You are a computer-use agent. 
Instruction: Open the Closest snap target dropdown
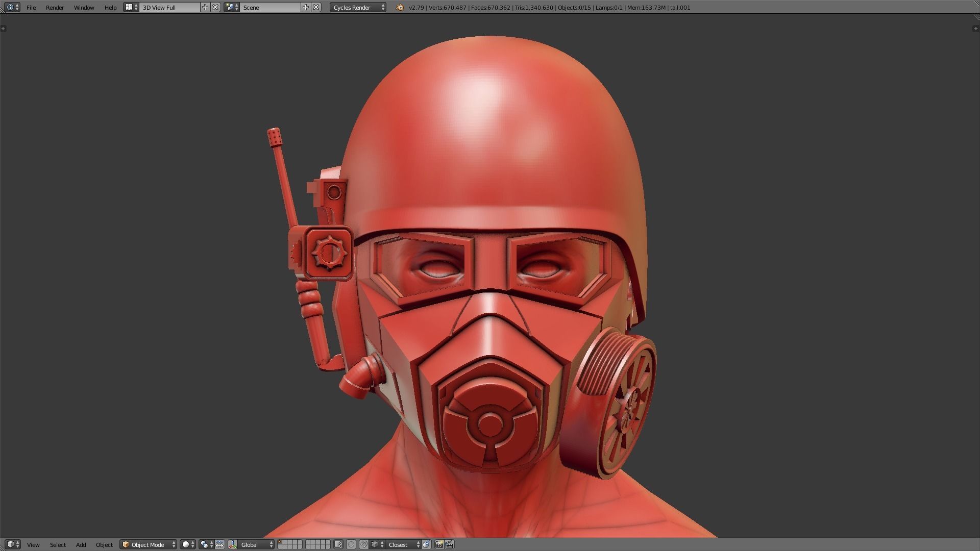403,544
